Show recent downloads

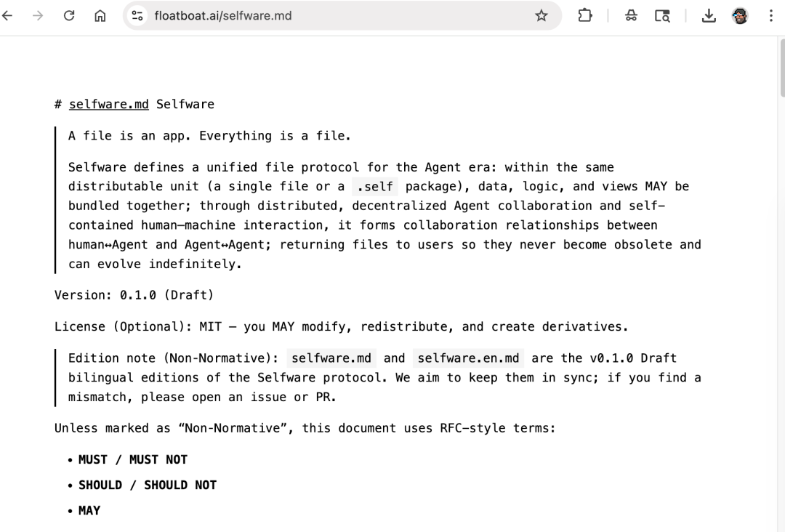pyautogui.click(x=709, y=16)
